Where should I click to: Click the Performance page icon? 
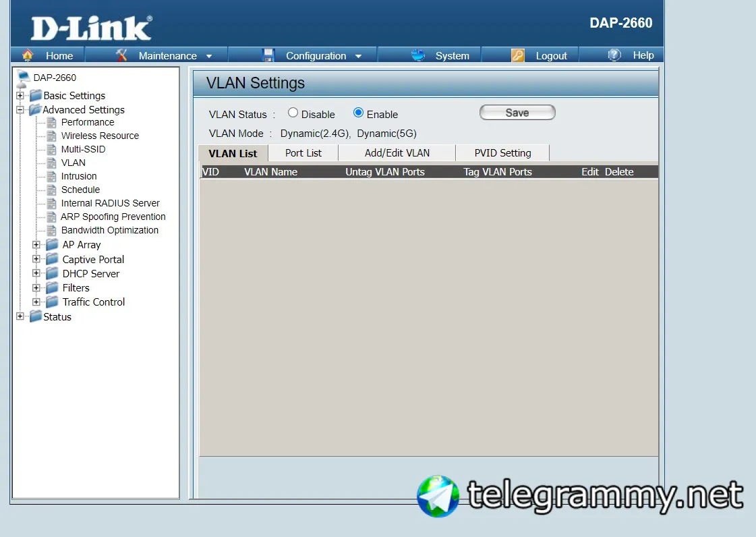point(51,123)
